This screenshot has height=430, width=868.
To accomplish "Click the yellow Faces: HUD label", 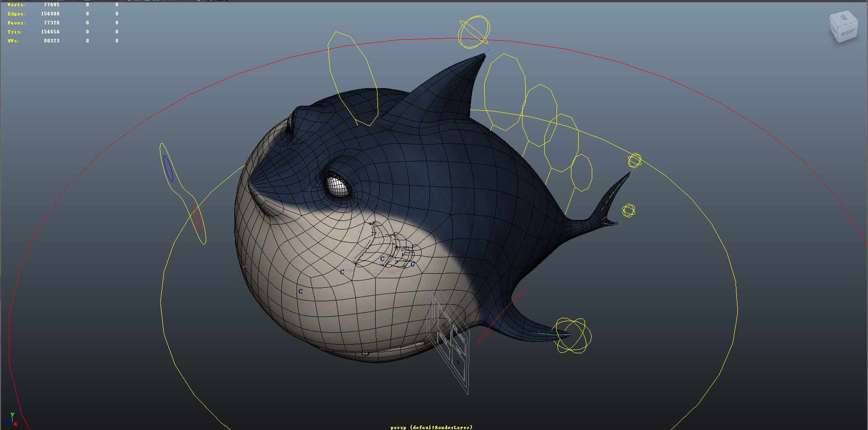I will point(17,23).
